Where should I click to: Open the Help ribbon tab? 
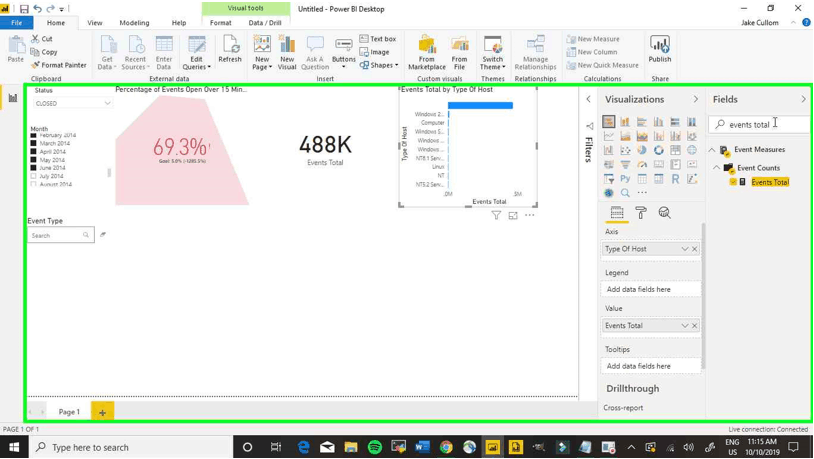[x=179, y=23]
